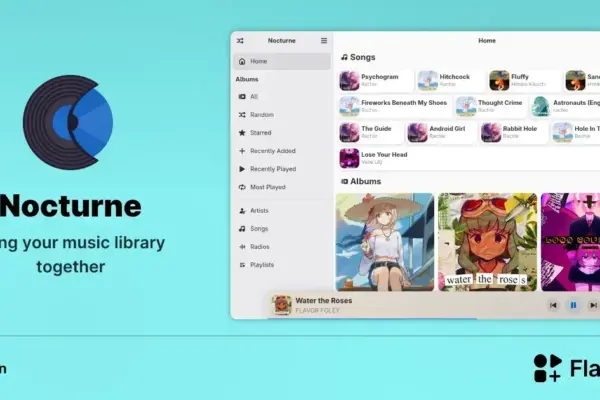This screenshot has height=400, width=600.
Task: Click the Lose Your Head cover thumbnail
Action: (349, 158)
